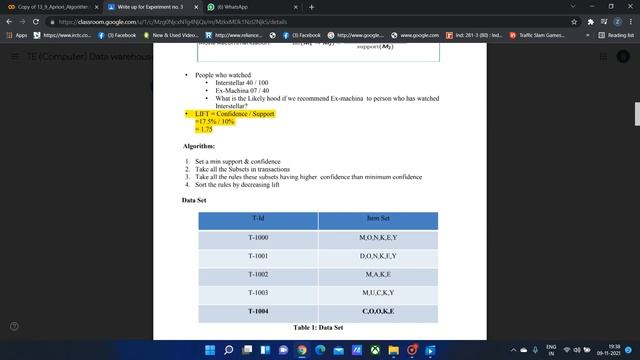
Task: Reload the current Classroom page
Action: click(36, 22)
